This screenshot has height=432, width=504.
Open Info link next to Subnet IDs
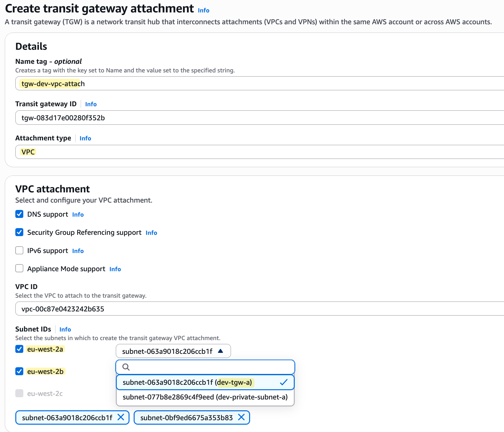coord(65,330)
